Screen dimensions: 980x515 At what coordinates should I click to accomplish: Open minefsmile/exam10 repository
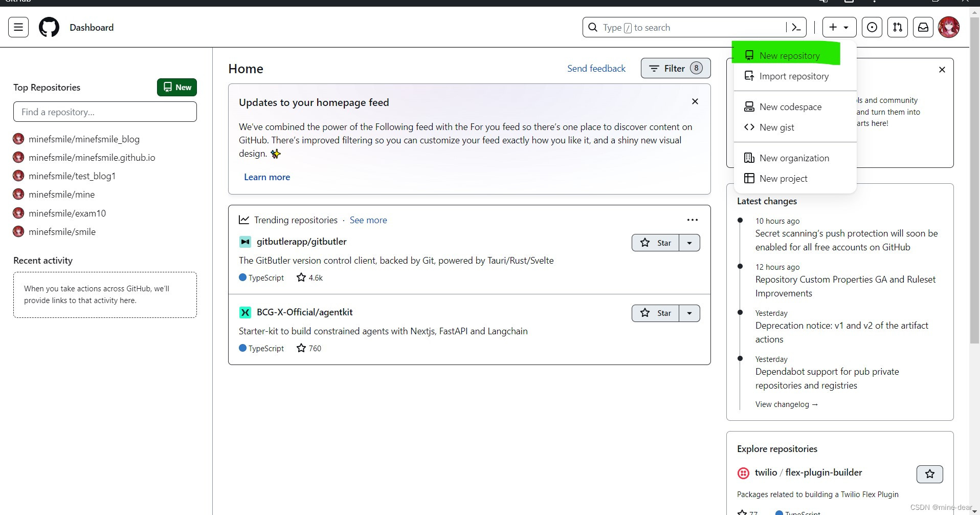click(67, 213)
